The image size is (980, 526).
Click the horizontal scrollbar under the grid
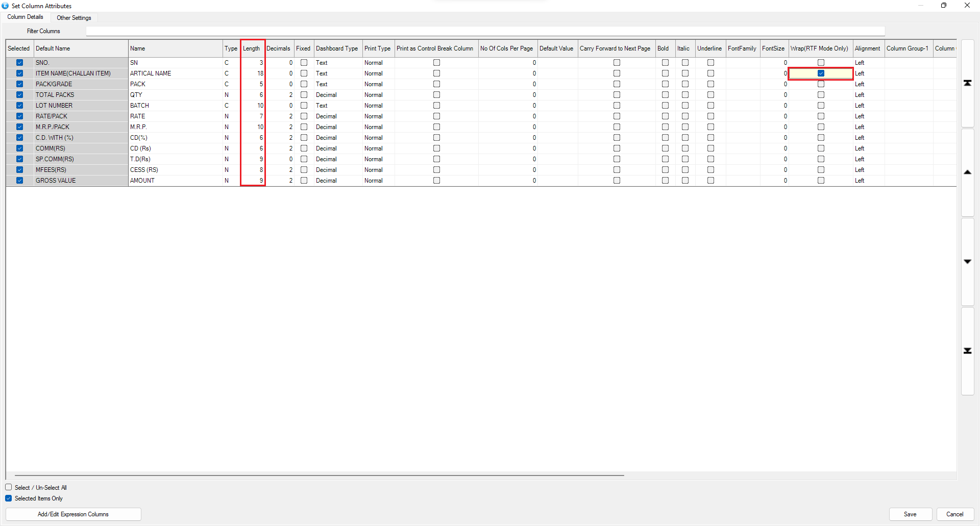[319, 475]
